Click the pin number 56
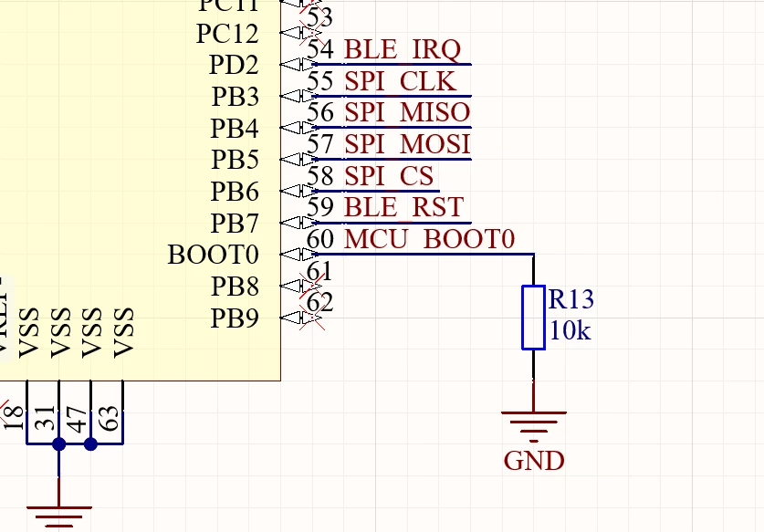This screenshot has height=532, width=764. [320, 112]
